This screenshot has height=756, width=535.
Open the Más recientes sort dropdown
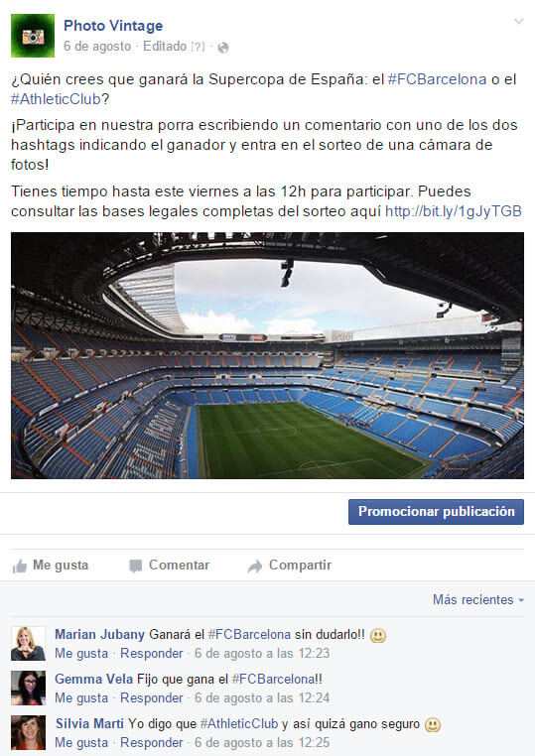(478, 600)
